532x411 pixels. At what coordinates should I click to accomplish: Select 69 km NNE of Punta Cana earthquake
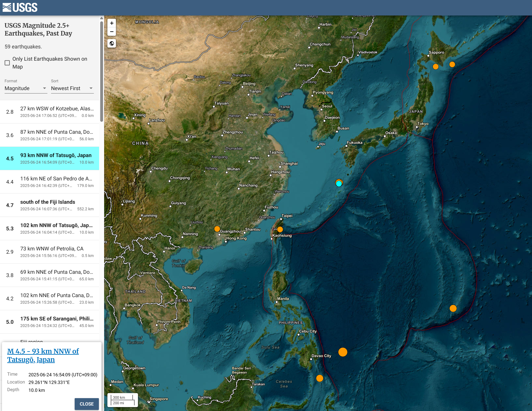(50, 275)
